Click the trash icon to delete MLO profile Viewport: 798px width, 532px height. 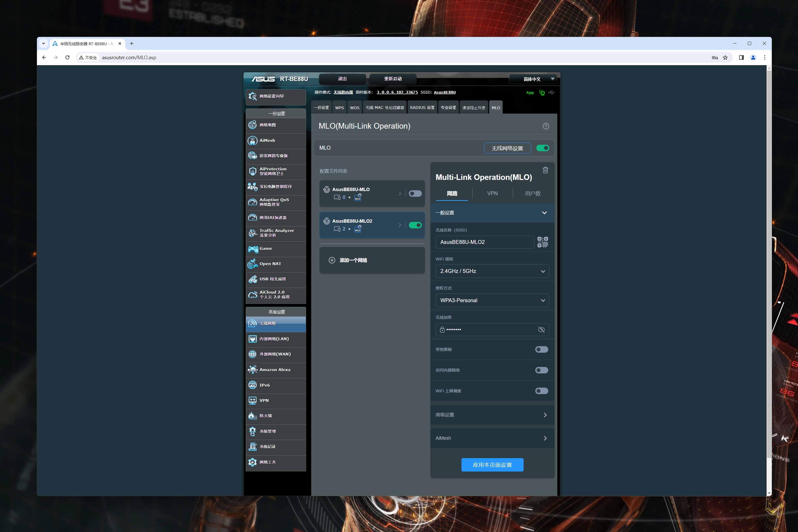545,170
